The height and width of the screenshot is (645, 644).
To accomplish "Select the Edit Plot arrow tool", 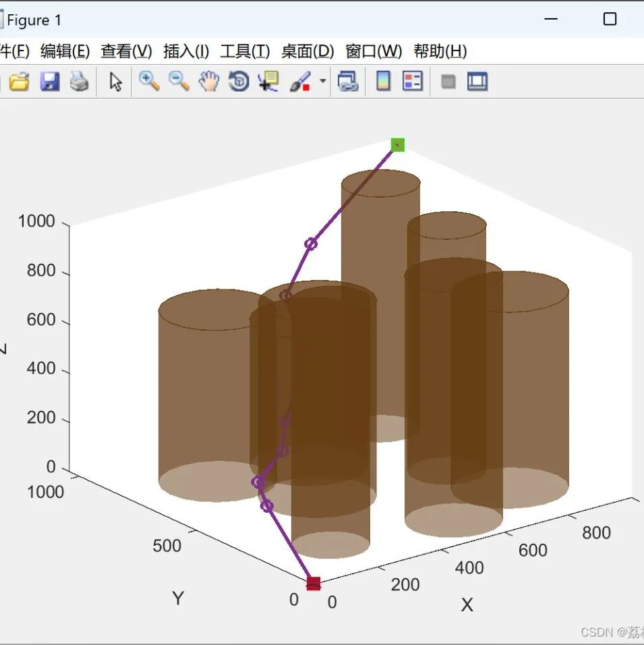I will tap(115, 82).
